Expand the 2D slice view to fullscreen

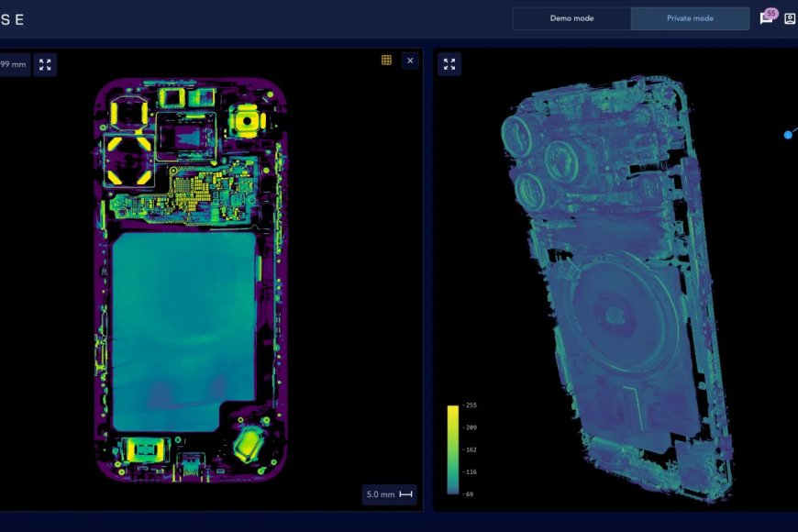[x=45, y=64]
